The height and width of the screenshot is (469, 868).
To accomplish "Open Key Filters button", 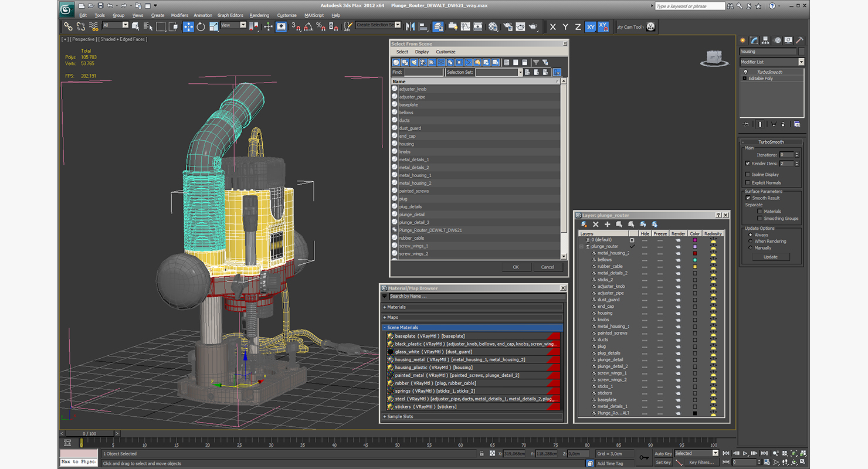I will click(x=701, y=462).
